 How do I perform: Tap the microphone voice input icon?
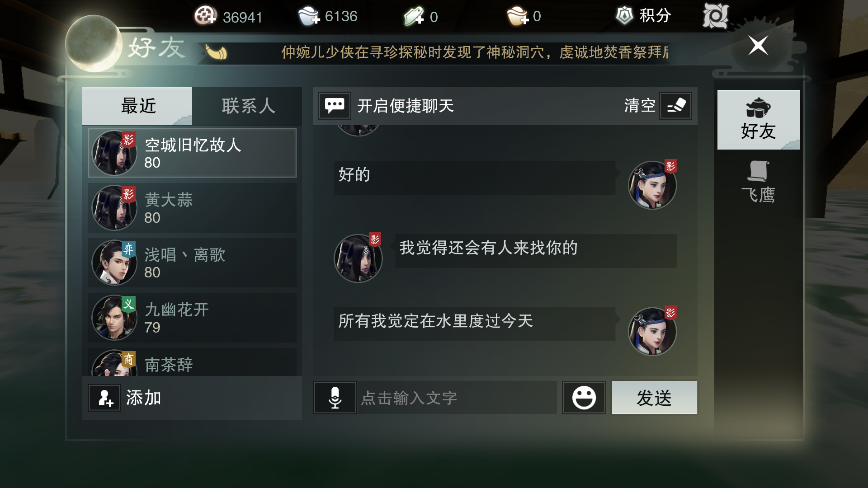coord(335,398)
